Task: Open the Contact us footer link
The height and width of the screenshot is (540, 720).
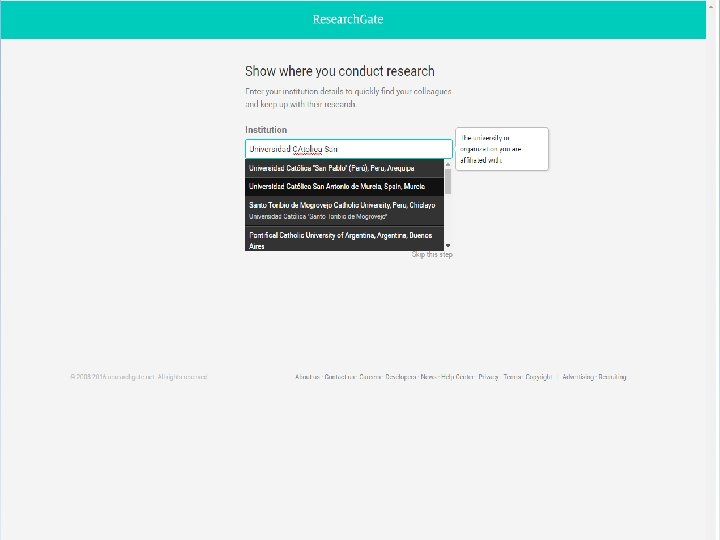Action: 339,377
